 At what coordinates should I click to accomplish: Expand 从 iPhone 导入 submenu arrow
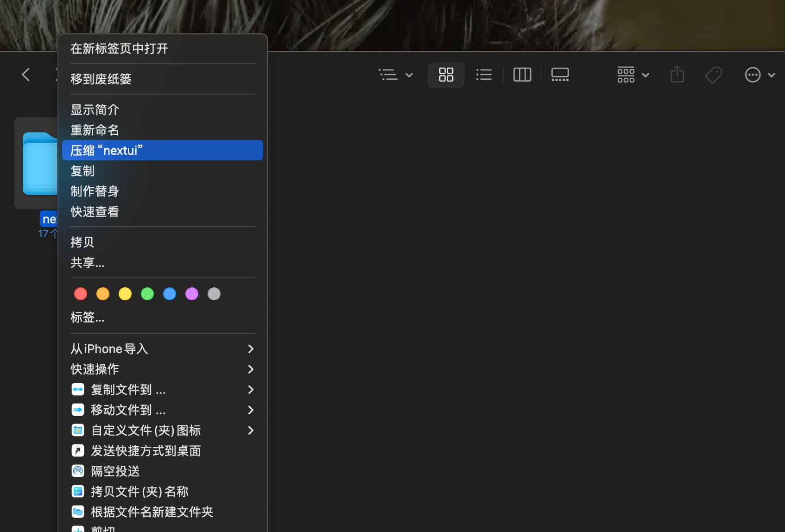(251, 349)
